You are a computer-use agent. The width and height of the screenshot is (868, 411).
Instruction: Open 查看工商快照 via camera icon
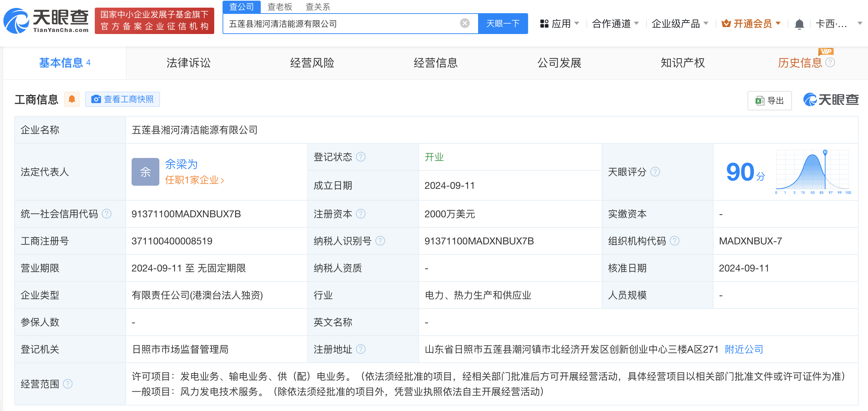[96, 99]
